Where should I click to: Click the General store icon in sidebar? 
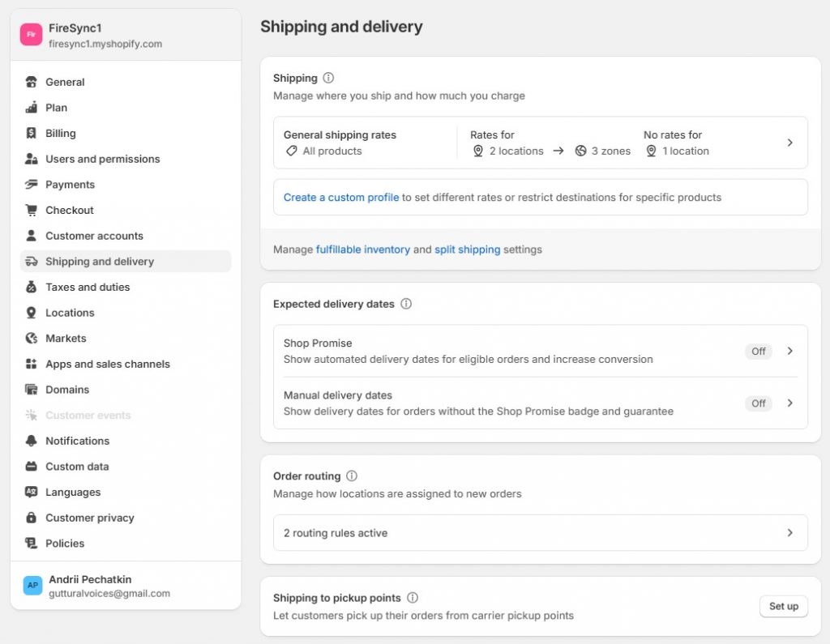point(32,82)
